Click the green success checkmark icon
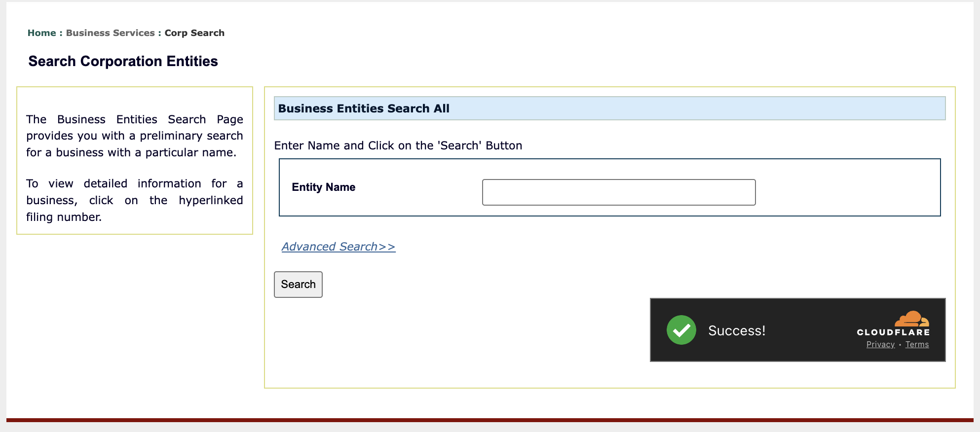The height and width of the screenshot is (432, 980). 681,330
